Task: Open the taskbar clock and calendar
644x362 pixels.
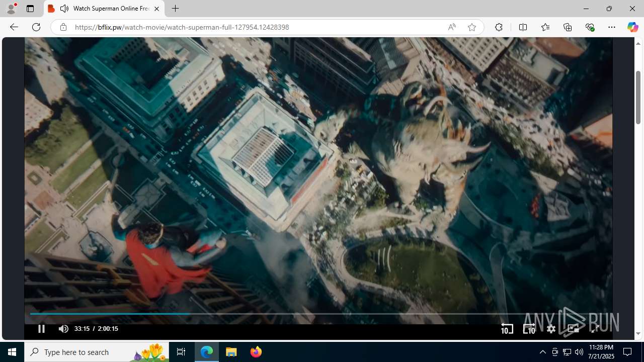Action: click(601, 352)
